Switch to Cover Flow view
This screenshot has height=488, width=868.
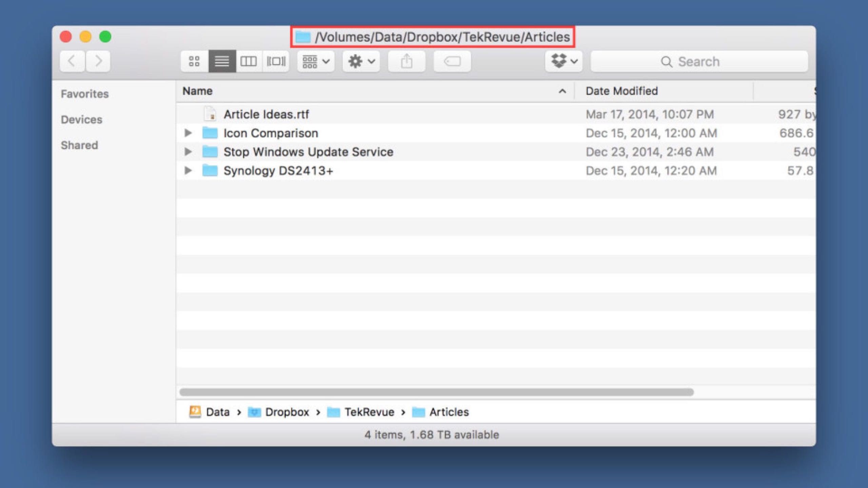276,61
